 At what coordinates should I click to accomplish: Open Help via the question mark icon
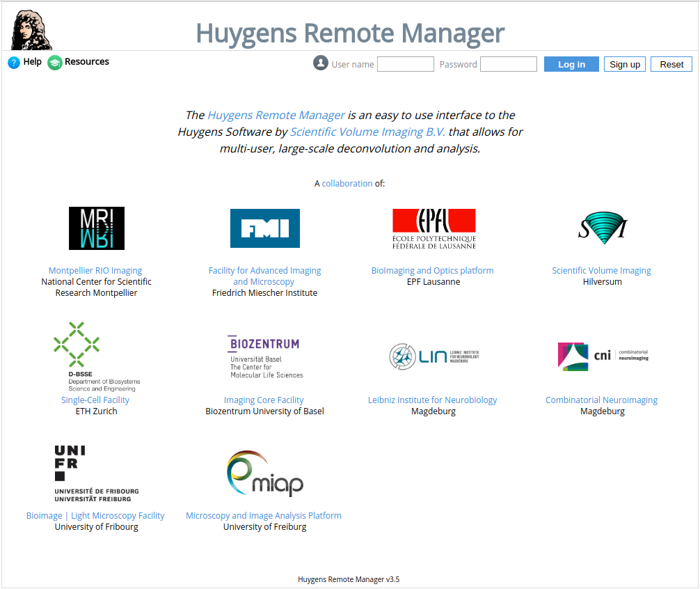click(14, 63)
